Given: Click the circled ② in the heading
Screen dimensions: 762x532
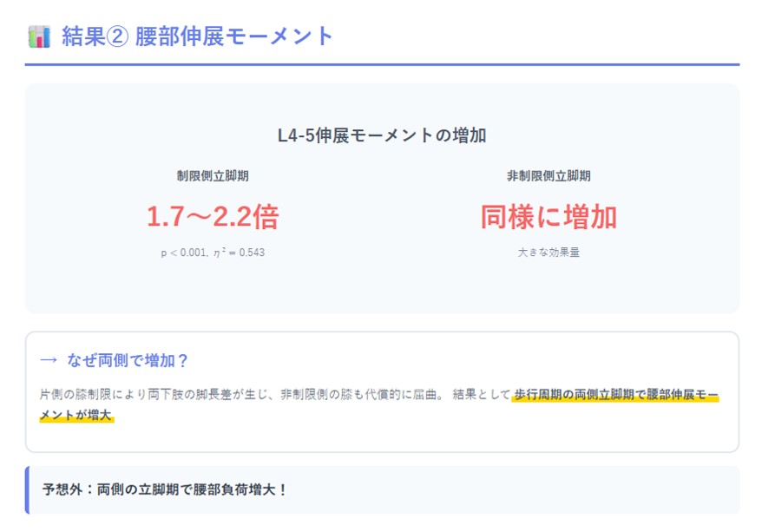Looking at the screenshot, I should click(x=118, y=36).
